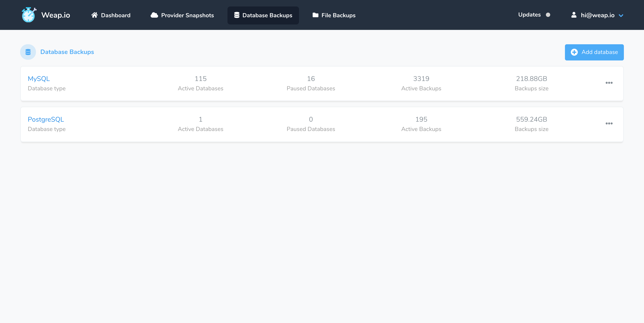Open the MySQL database type link
Viewport: 644px width, 323px height.
(39, 79)
